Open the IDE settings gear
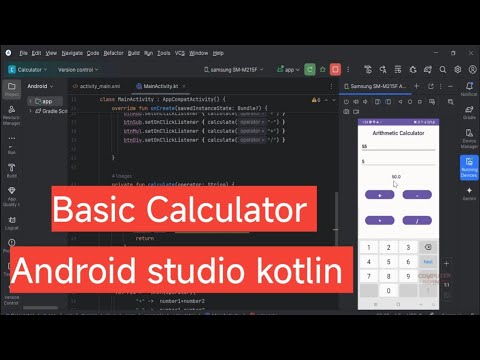The image size is (480, 360). [458, 69]
